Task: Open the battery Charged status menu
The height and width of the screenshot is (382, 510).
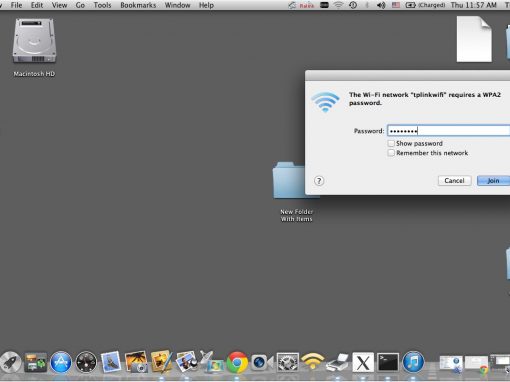Action: click(425, 5)
